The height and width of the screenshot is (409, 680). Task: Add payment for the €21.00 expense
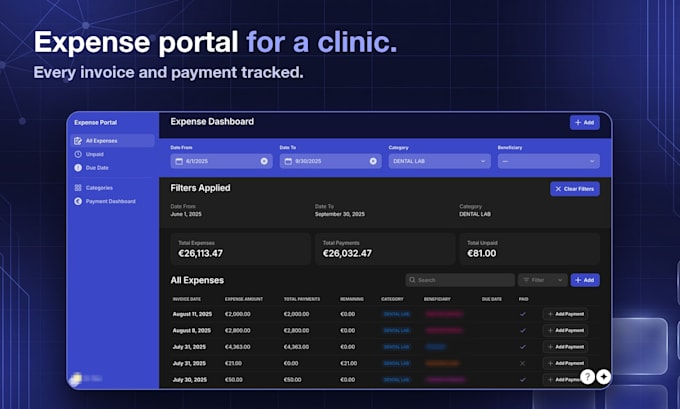[x=566, y=363]
